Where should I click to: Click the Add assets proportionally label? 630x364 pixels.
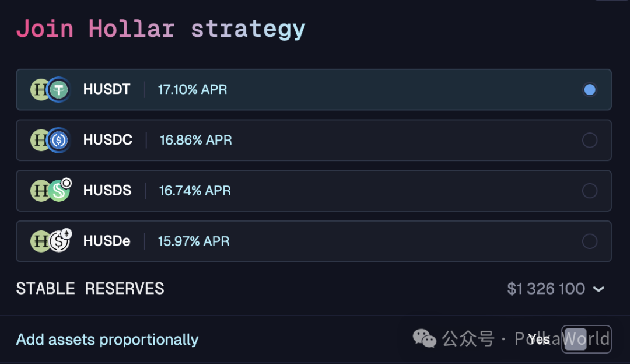point(107,339)
